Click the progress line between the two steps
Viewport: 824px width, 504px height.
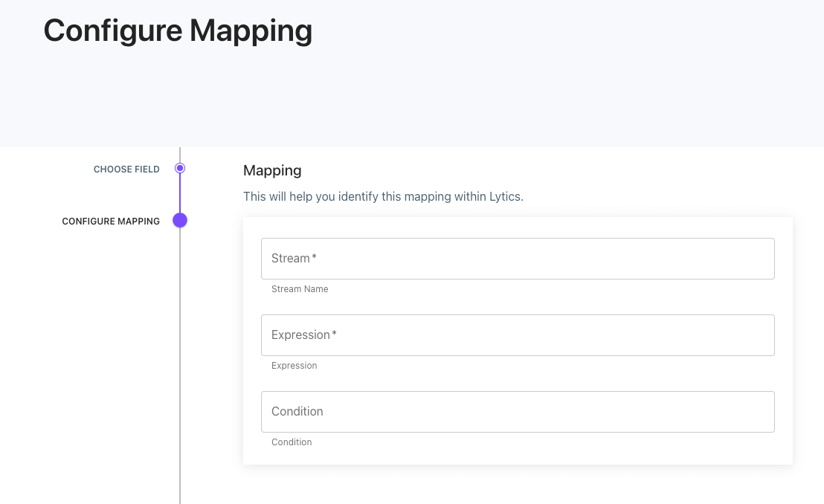[180, 194]
